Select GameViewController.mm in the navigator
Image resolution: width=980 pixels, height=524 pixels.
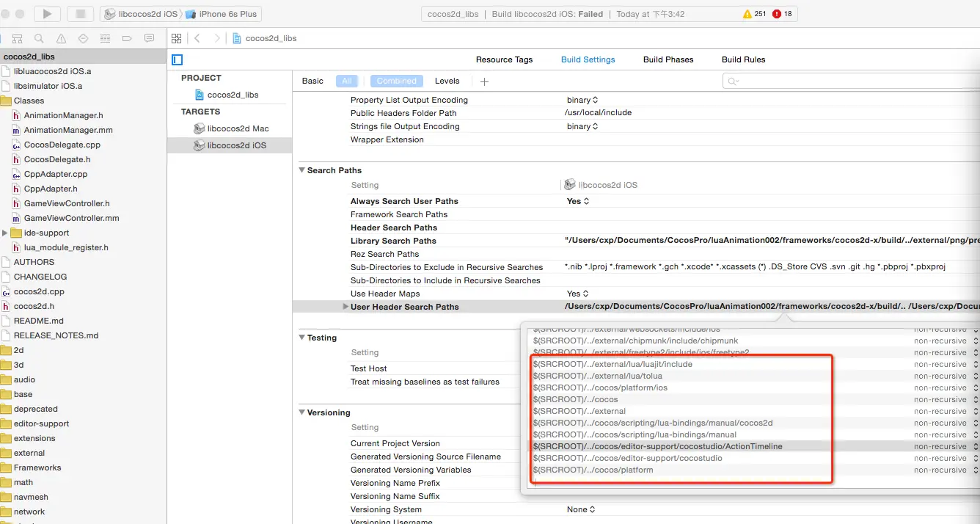[x=71, y=218]
